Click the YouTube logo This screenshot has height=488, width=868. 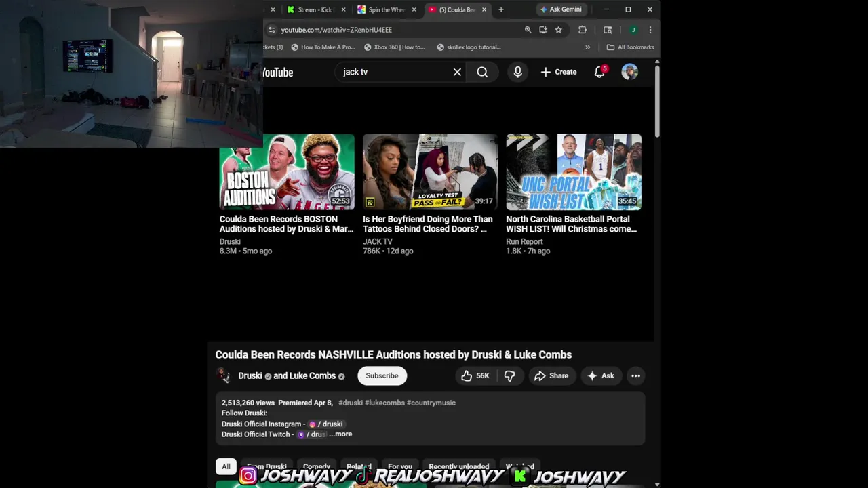tap(278, 73)
